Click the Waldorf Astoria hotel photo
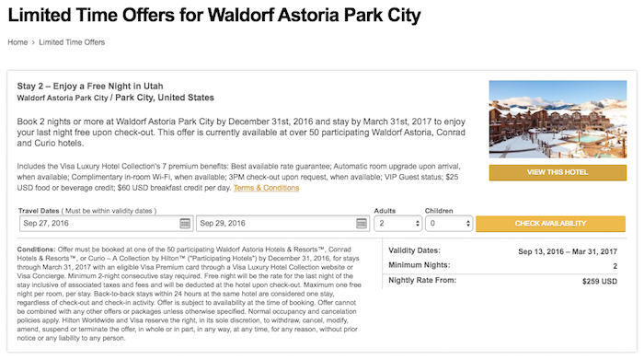The image size is (644, 360). [558, 119]
